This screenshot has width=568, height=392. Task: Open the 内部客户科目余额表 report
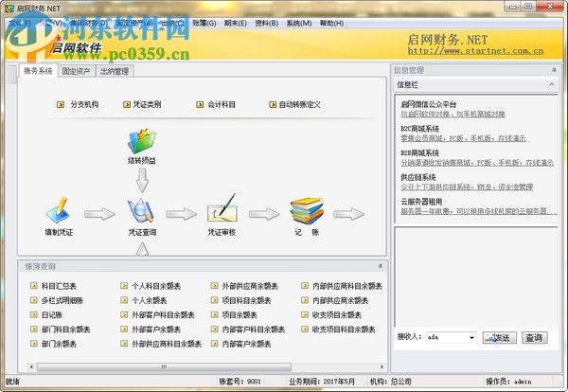(x=248, y=330)
